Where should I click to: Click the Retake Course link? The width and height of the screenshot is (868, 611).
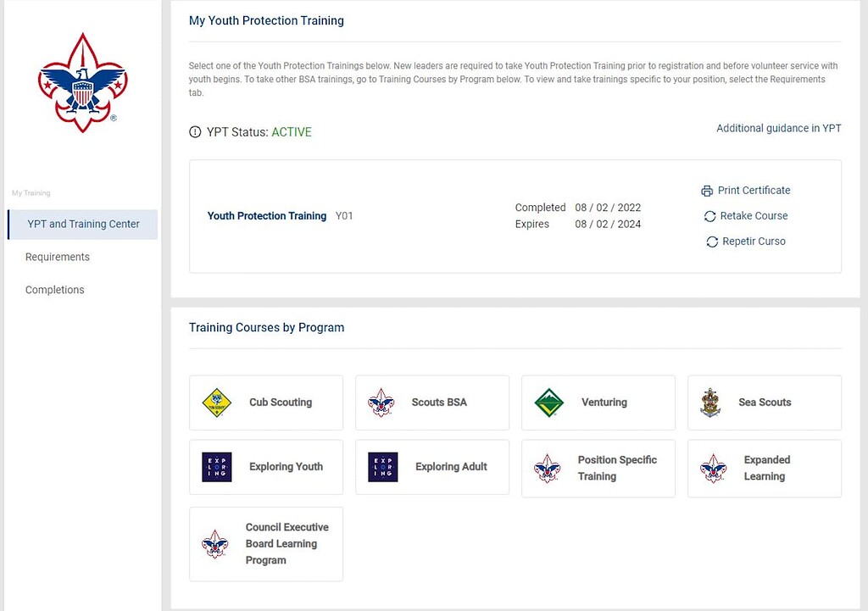[754, 216]
